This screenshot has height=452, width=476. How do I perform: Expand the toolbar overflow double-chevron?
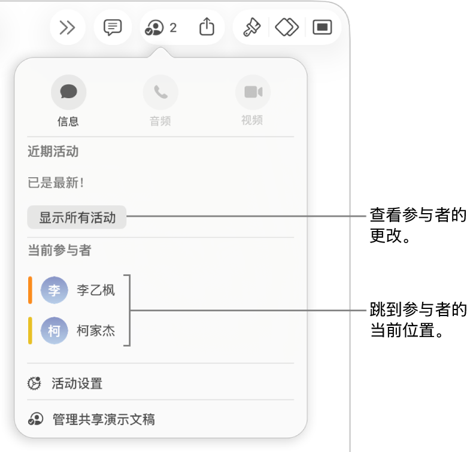[x=68, y=28]
